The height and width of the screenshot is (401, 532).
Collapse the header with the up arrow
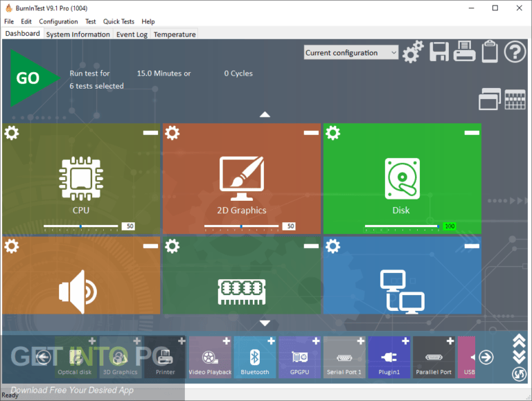click(265, 115)
